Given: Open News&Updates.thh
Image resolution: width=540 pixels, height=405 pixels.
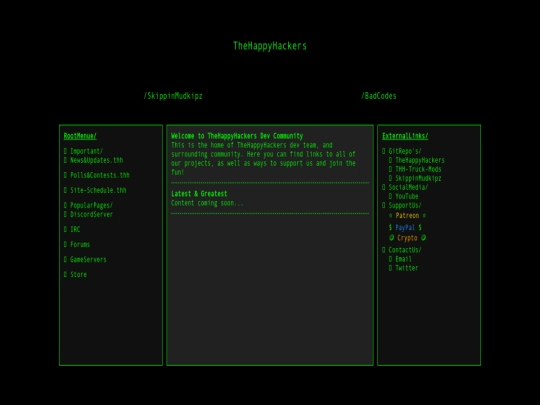Looking at the screenshot, I should point(96,160).
